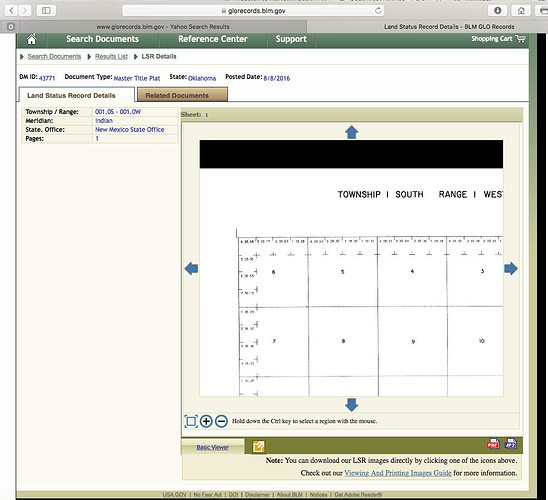Pan plat image left with the left arrow
The image size is (548, 500).
[191, 268]
